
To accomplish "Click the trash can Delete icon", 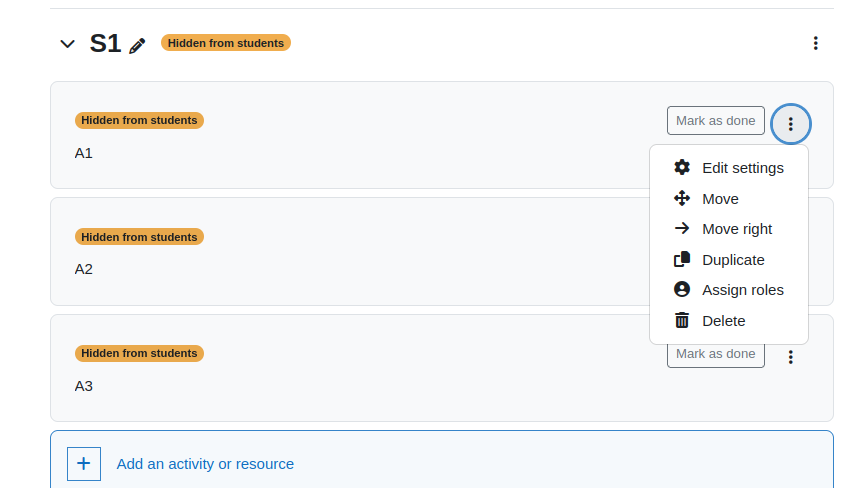I will pyautogui.click(x=682, y=320).
